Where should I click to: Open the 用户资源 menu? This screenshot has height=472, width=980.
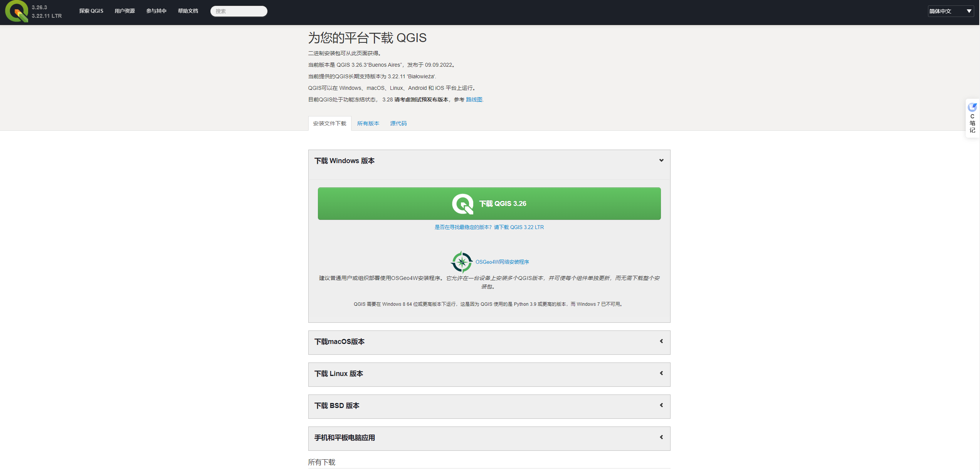(124, 11)
